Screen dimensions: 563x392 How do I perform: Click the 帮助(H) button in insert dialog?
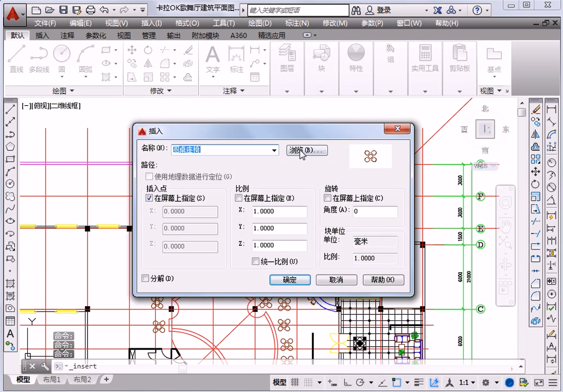pos(383,280)
